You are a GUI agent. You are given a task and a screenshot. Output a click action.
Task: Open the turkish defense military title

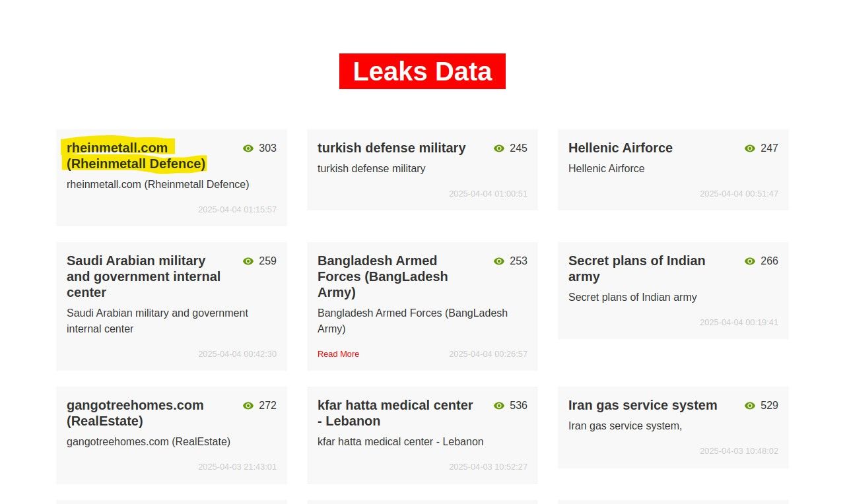391,148
